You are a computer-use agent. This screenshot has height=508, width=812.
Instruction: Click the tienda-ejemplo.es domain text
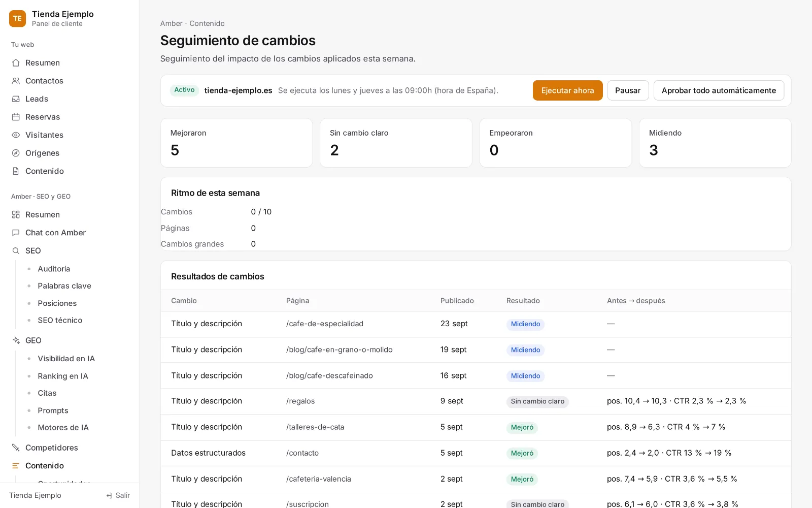tap(238, 90)
